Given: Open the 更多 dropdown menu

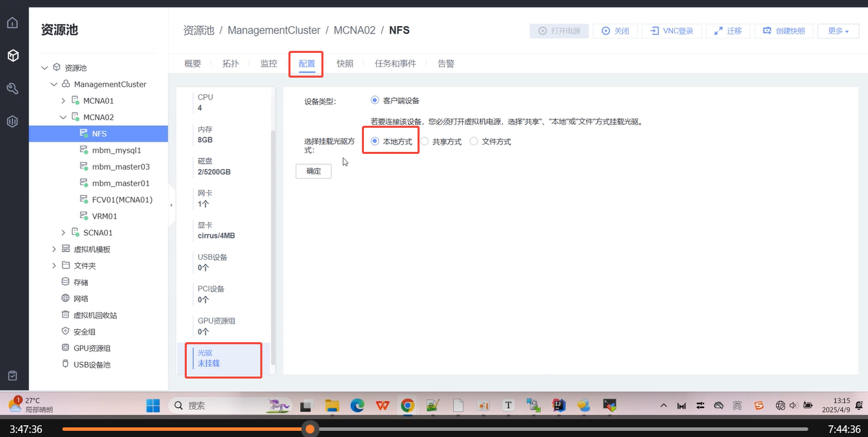Looking at the screenshot, I should [838, 30].
